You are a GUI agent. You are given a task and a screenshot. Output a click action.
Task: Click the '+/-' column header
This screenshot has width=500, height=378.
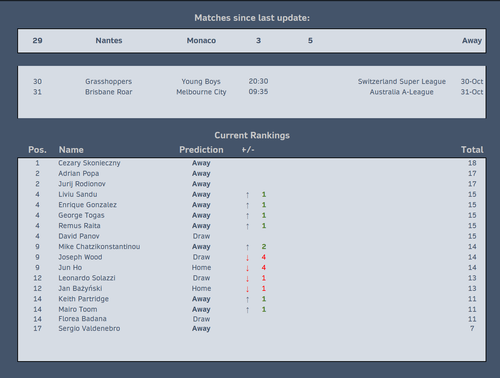[248, 150]
